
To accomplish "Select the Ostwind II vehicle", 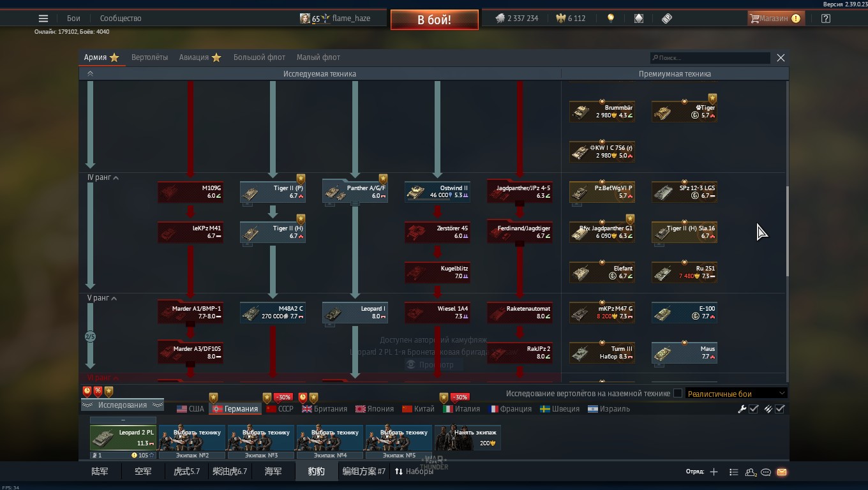I will pyautogui.click(x=437, y=192).
